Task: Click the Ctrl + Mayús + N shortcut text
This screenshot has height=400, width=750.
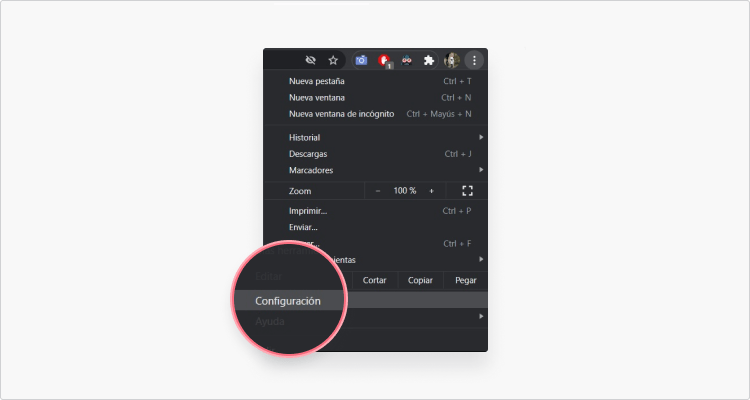Action: tap(439, 114)
